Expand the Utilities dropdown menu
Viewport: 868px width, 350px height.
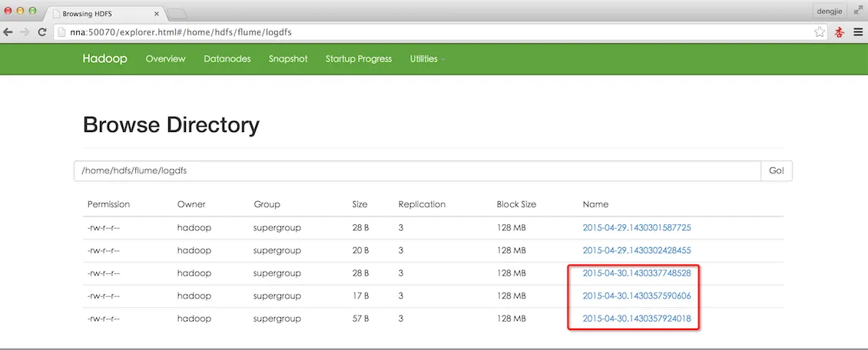coord(427,58)
